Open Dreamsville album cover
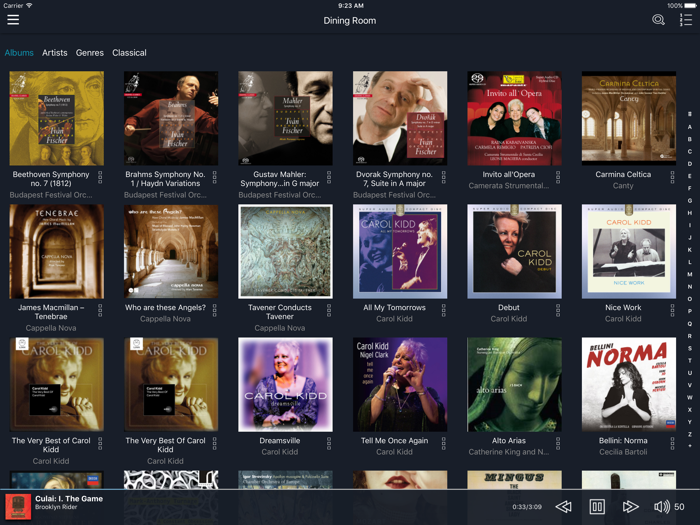This screenshot has height=525, width=700. (285, 384)
